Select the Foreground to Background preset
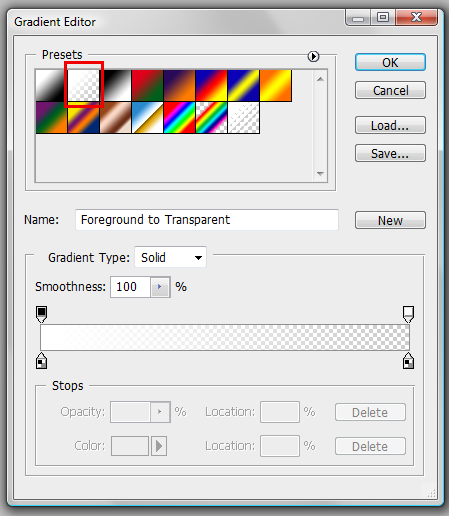This screenshot has height=516, width=449. [x=52, y=85]
